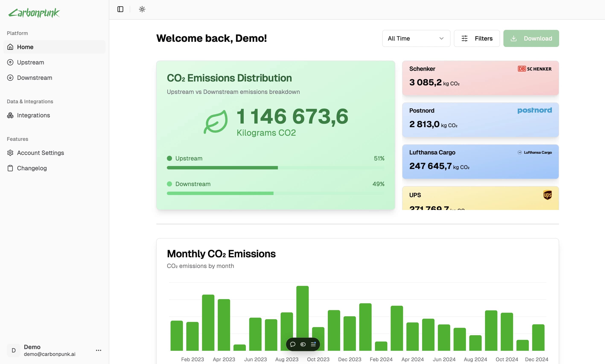
Task: Click the sidebar collapse toggle icon
Action: [120, 10]
